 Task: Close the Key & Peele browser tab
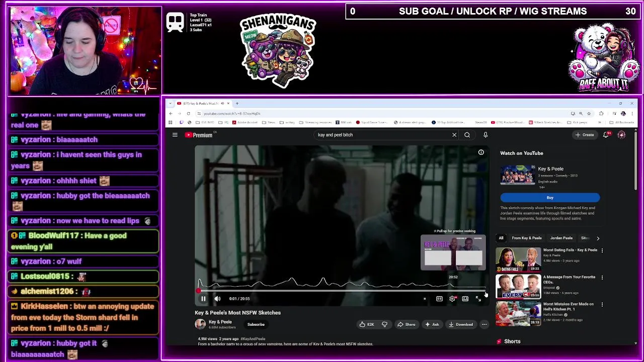[228, 104]
